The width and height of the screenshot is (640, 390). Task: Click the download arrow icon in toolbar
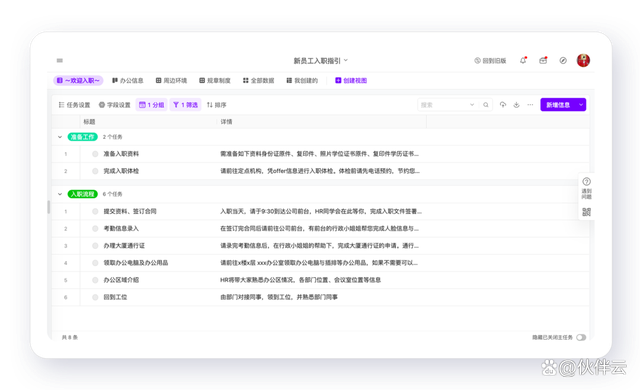[516, 105]
